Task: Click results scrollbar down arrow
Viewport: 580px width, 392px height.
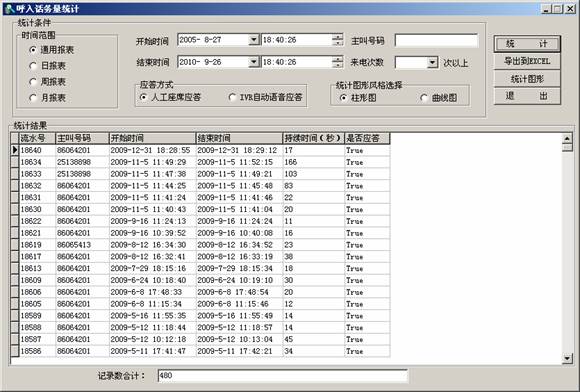Action: point(567,358)
